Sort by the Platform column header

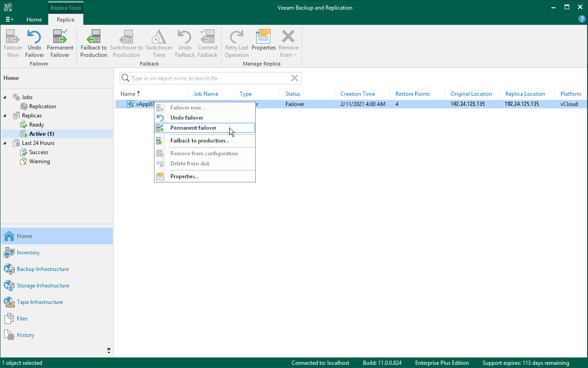coord(571,94)
